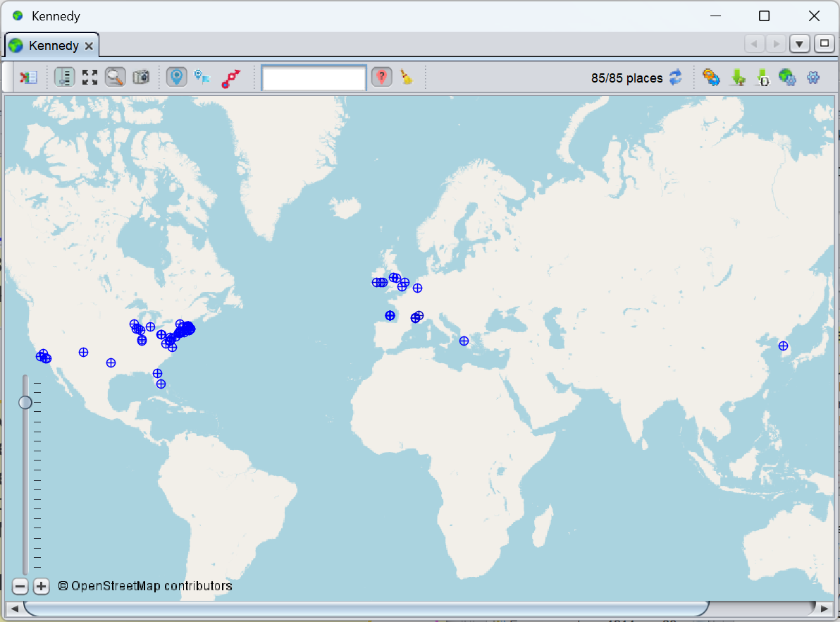Screen dimensions: 840x622
Task: Click the green arrow braces import icon
Action: tap(762, 78)
